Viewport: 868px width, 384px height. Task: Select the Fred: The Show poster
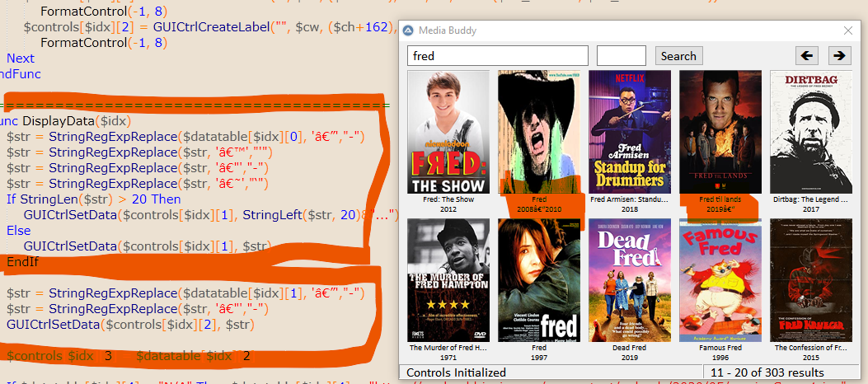(448, 132)
